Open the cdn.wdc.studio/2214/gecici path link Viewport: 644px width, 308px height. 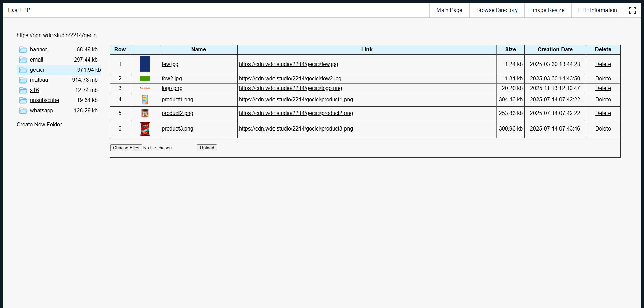[57, 35]
